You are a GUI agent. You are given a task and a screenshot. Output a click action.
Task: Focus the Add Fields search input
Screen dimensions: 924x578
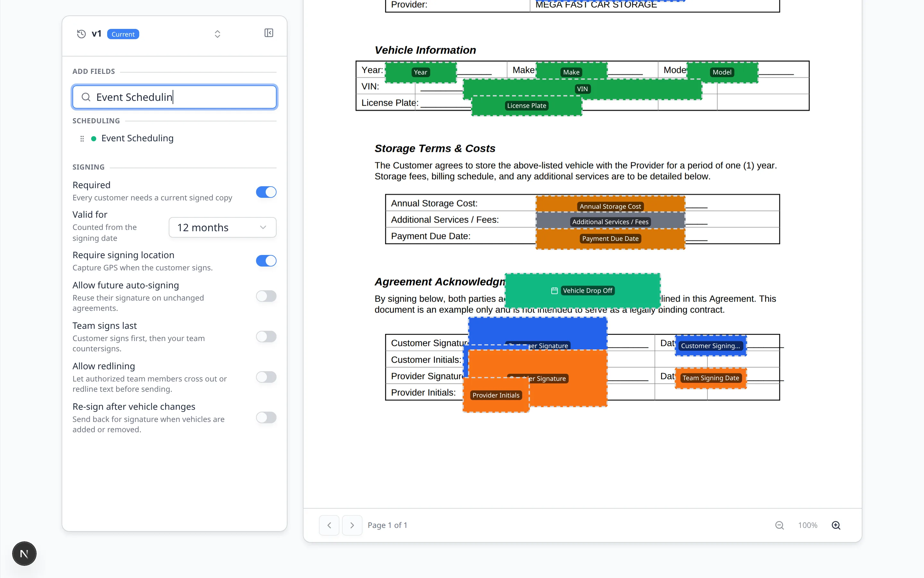pos(175,97)
